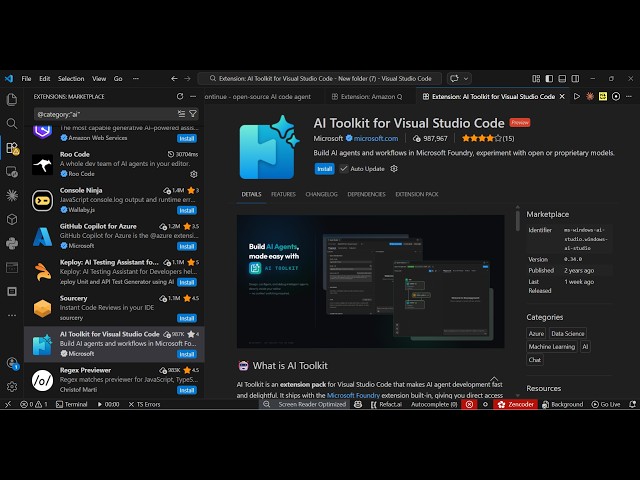This screenshot has width=640, height=480.
Task: Select the FEATURES tab
Action: pyautogui.click(x=283, y=194)
